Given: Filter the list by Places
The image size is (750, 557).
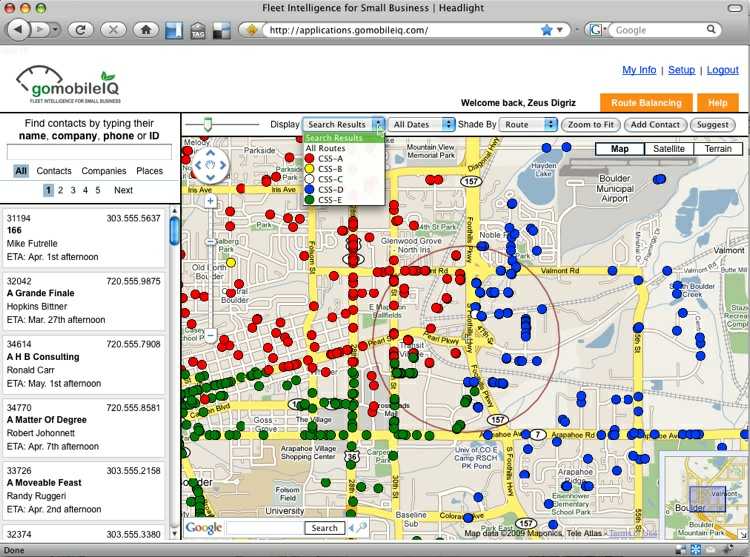Looking at the screenshot, I should 150,171.
